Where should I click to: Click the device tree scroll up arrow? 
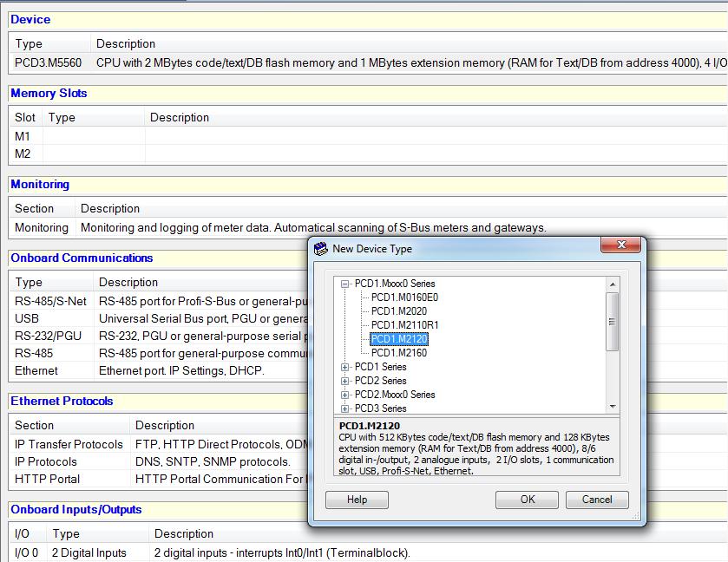point(613,284)
